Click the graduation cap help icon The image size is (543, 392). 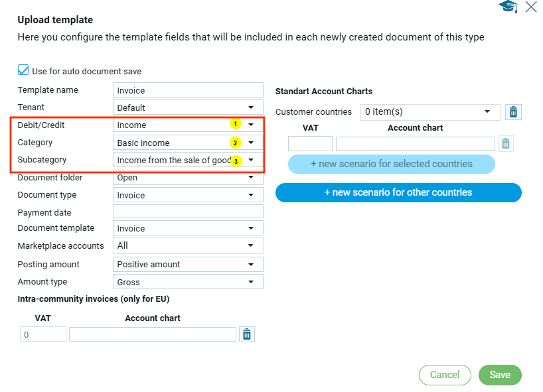[508, 7]
